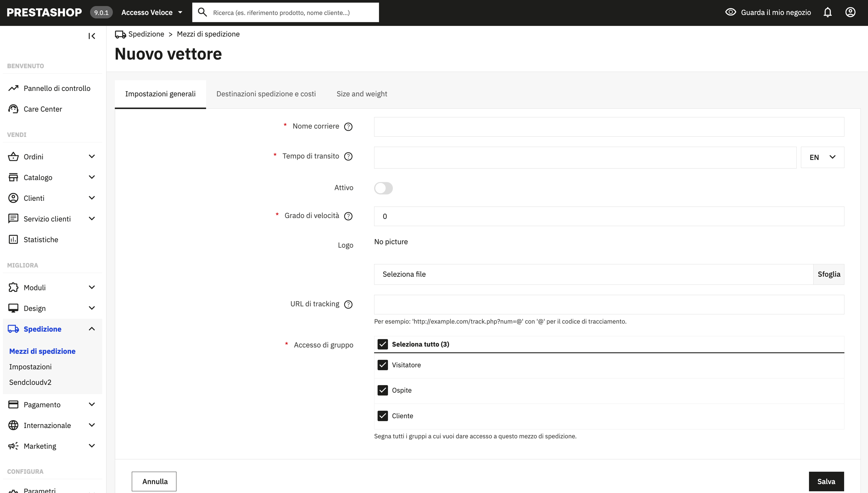The height and width of the screenshot is (493, 868).
Task: Click Mezzi di spedizione breadcrumb
Action: (x=208, y=34)
